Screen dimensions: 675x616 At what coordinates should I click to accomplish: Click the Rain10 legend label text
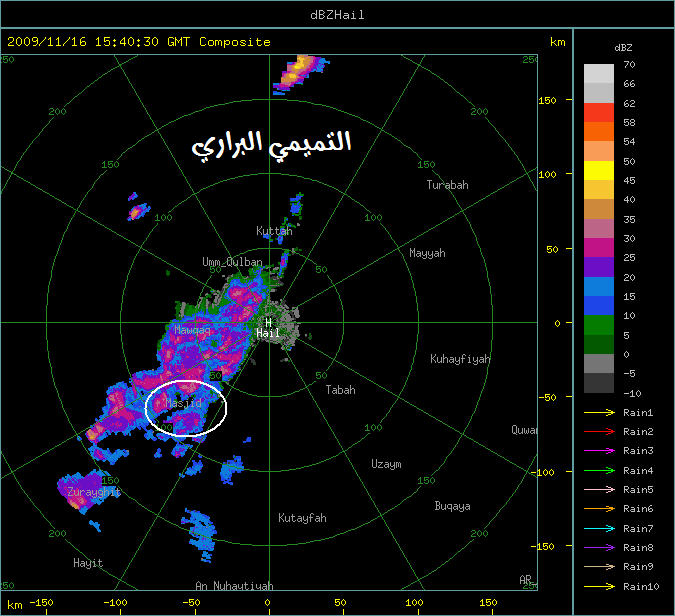pyautogui.click(x=641, y=586)
